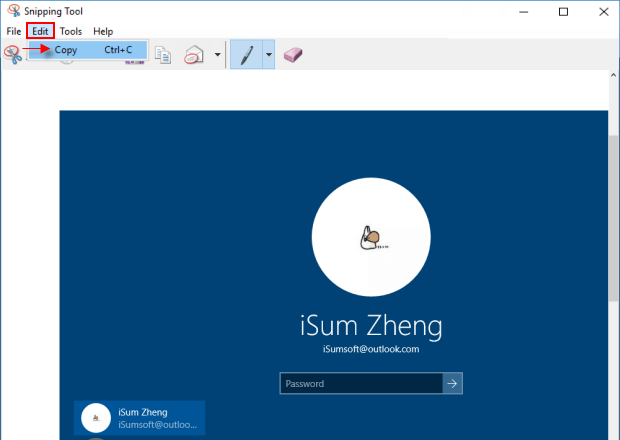Click the Snipping Tool title bar icon
This screenshot has width=620, height=440.
(x=14, y=11)
